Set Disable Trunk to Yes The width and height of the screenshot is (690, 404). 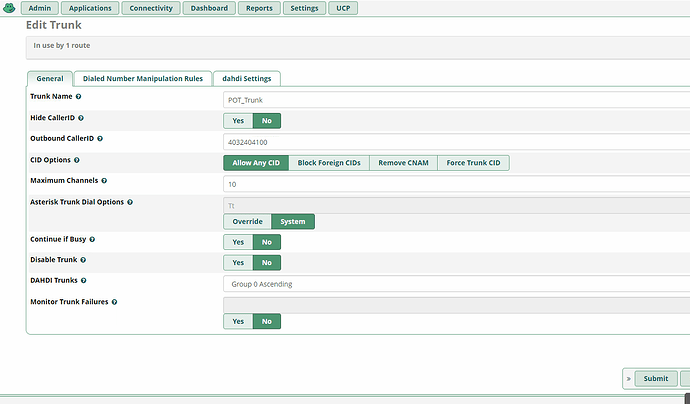click(x=238, y=263)
